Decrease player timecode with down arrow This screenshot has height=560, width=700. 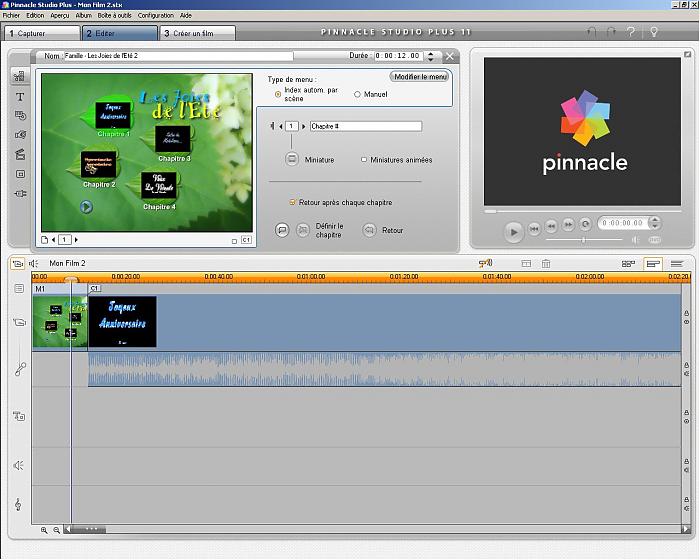[655, 226]
